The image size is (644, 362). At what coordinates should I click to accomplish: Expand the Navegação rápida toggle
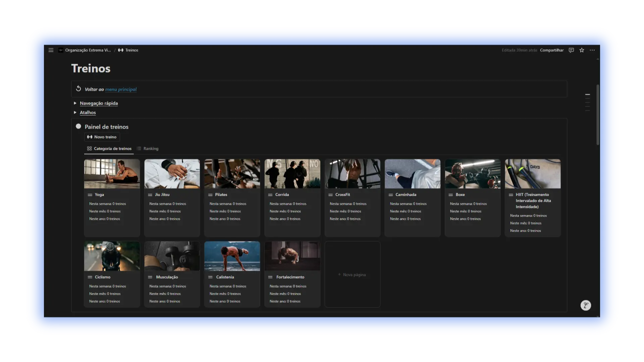click(75, 103)
